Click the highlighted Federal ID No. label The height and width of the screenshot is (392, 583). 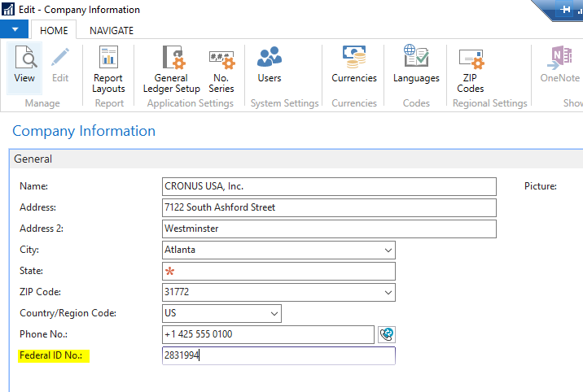coord(51,355)
